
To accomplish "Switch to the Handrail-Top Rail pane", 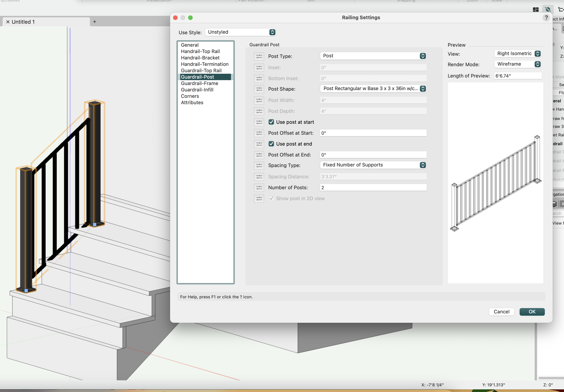I will pyautogui.click(x=200, y=51).
